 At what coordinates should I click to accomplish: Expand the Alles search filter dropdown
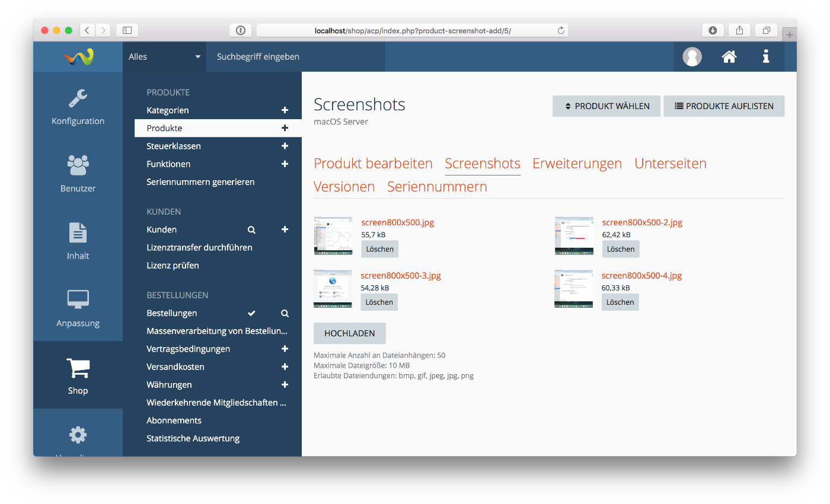coord(164,57)
